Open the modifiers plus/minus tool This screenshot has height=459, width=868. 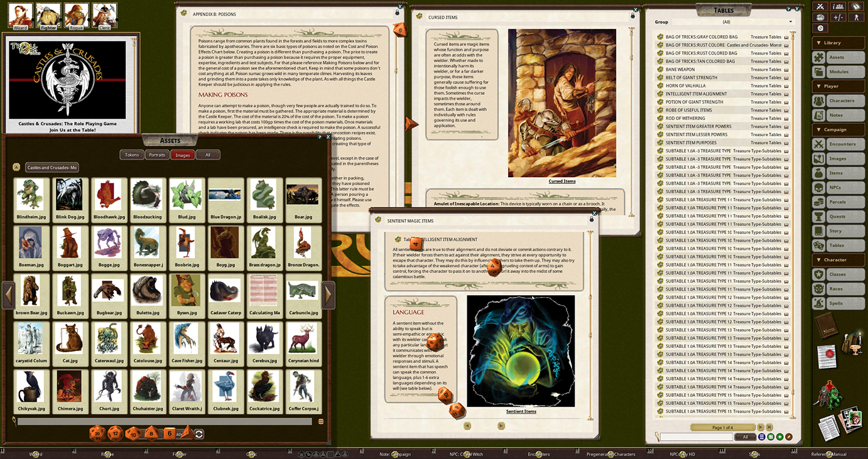(x=837, y=18)
